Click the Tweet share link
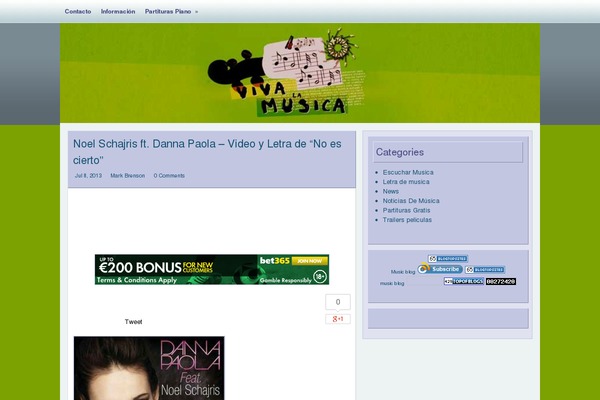600x400 pixels. point(133,322)
